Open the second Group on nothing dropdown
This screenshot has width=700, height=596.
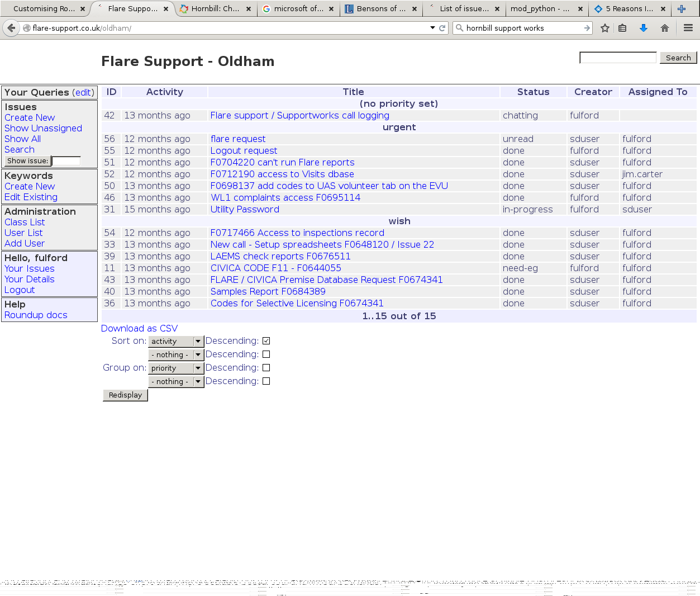176,381
